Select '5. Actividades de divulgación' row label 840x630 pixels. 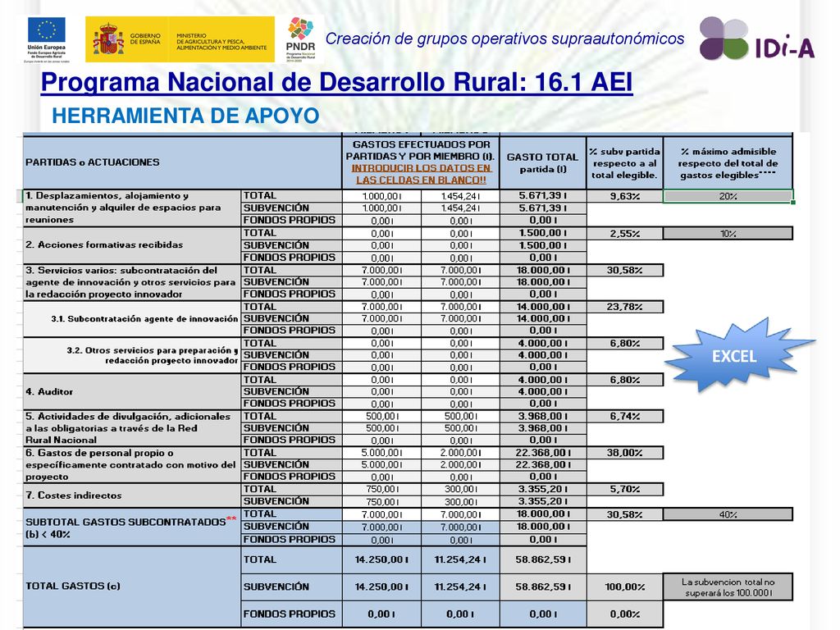[x=131, y=428]
